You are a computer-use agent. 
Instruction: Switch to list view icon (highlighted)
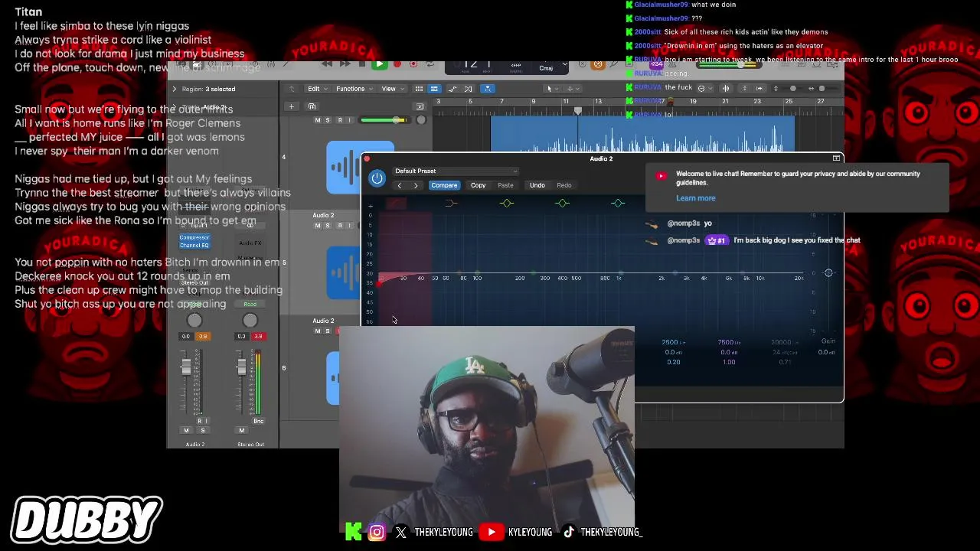pyautogui.click(x=434, y=89)
